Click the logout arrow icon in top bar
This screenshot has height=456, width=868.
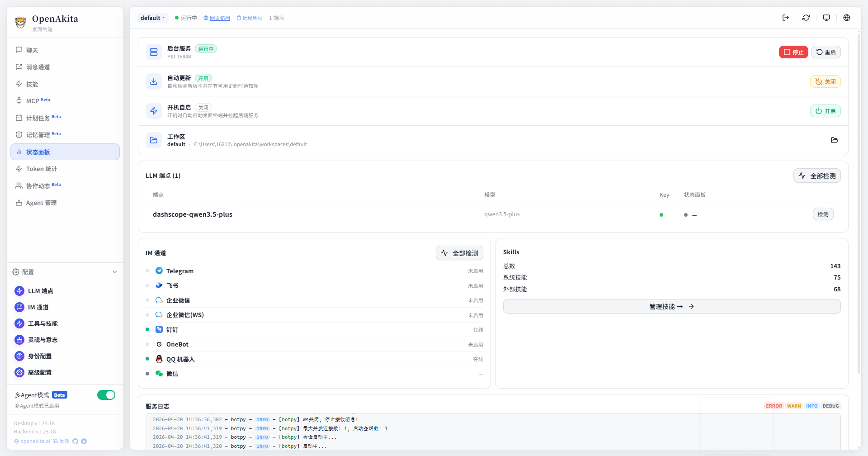point(786,18)
